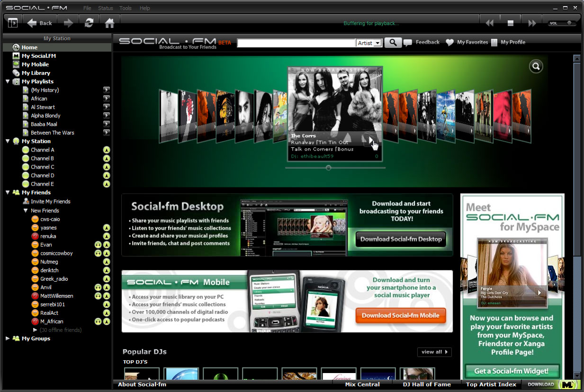
Task: Select My Mobile in the sidebar
Action: pos(35,64)
